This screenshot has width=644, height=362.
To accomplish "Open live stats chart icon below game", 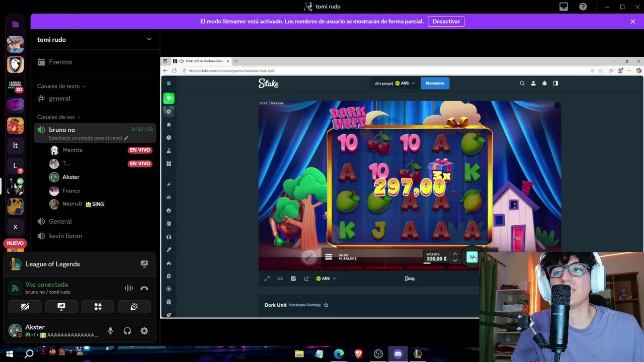I will point(293,279).
